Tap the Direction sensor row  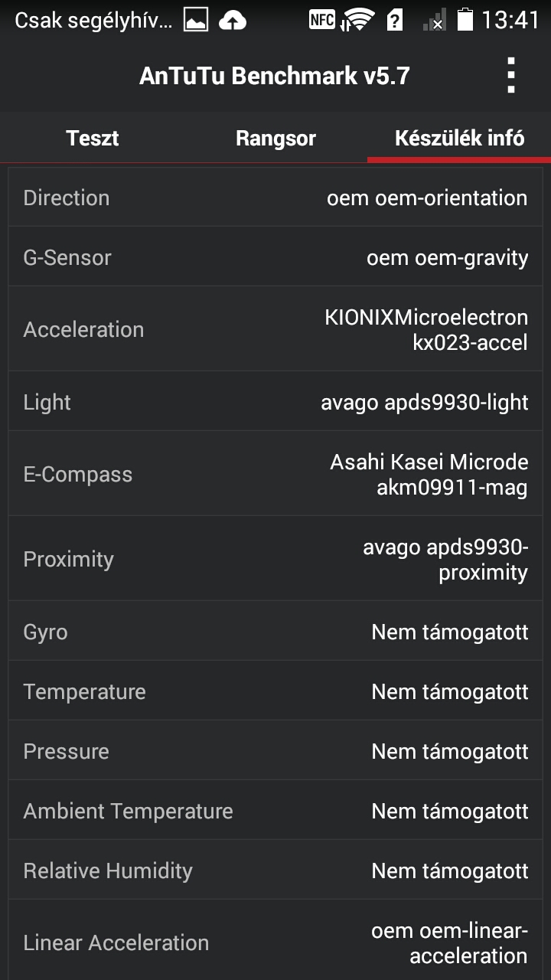click(275, 198)
